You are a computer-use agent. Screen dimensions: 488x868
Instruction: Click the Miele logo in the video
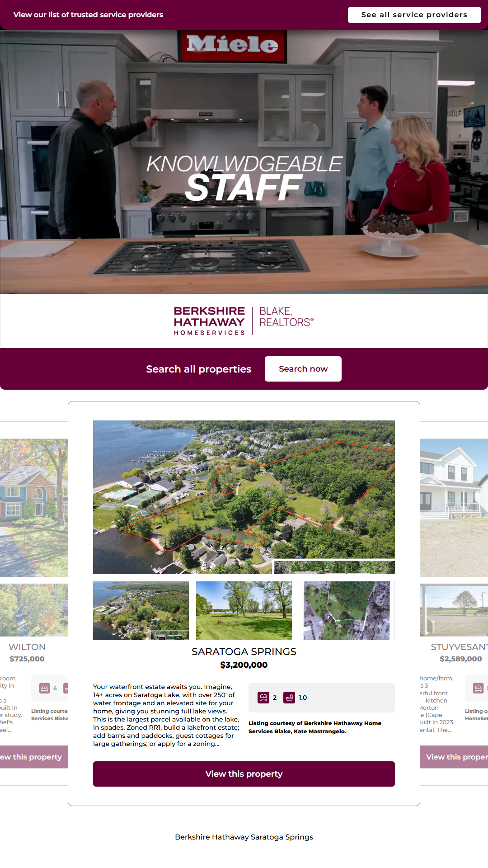(232, 45)
